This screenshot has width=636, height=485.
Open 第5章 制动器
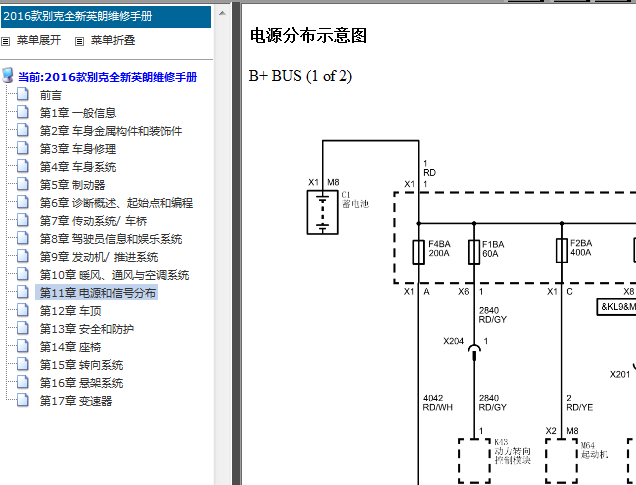click(x=72, y=185)
